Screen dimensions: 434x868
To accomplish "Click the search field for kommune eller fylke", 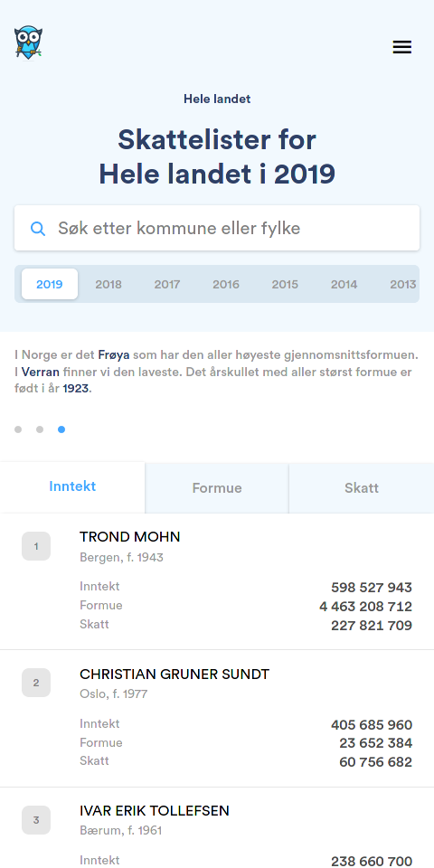I will point(217,228).
